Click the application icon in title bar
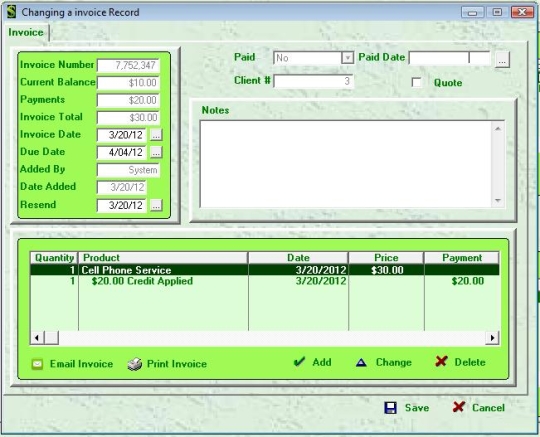Screen dimensions: 540x437 point(11,12)
